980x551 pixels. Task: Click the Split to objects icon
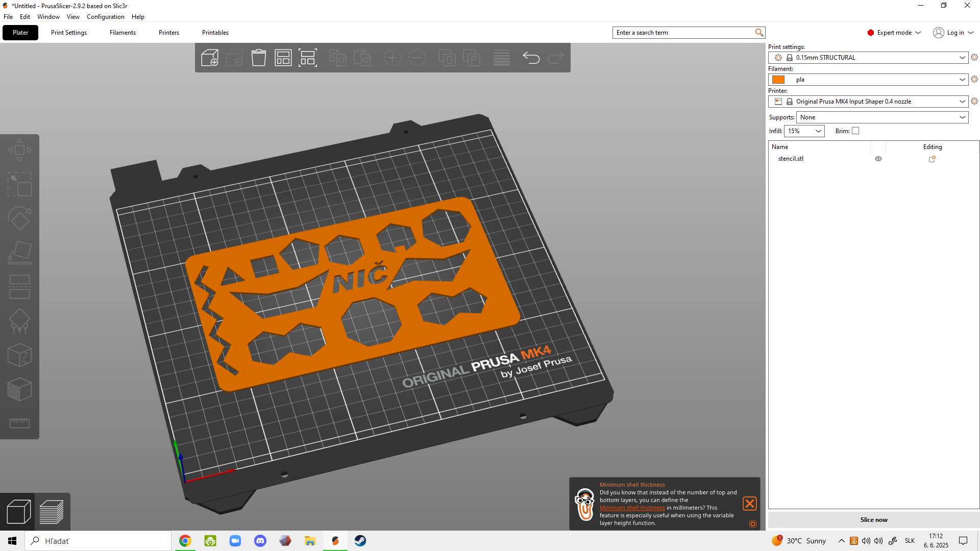click(x=447, y=58)
